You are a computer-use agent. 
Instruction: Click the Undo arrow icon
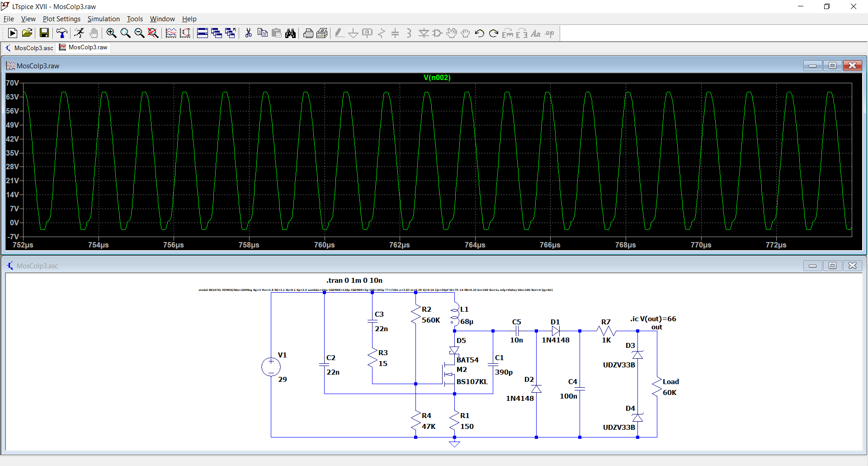click(480, 33)
